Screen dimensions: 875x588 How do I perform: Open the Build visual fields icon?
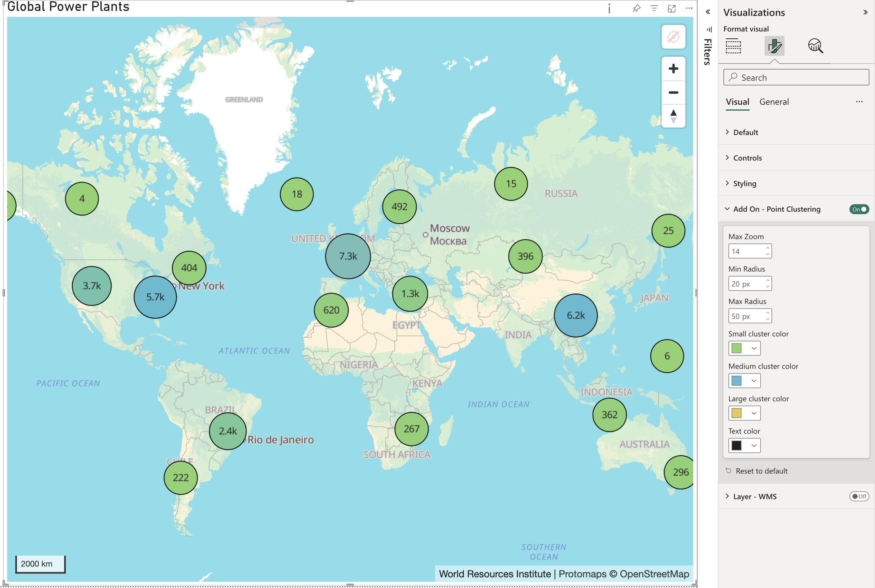pyautogui.click(x=733, y=46)
